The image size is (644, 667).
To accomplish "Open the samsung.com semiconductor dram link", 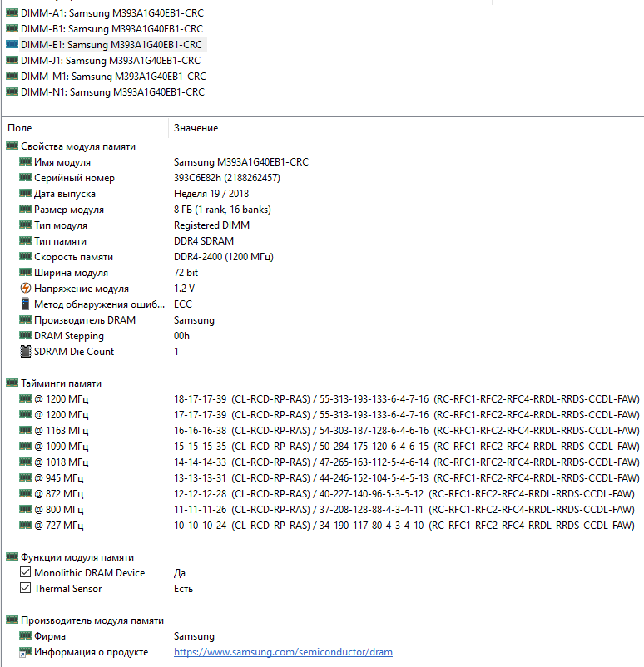I will click(283, 652).
